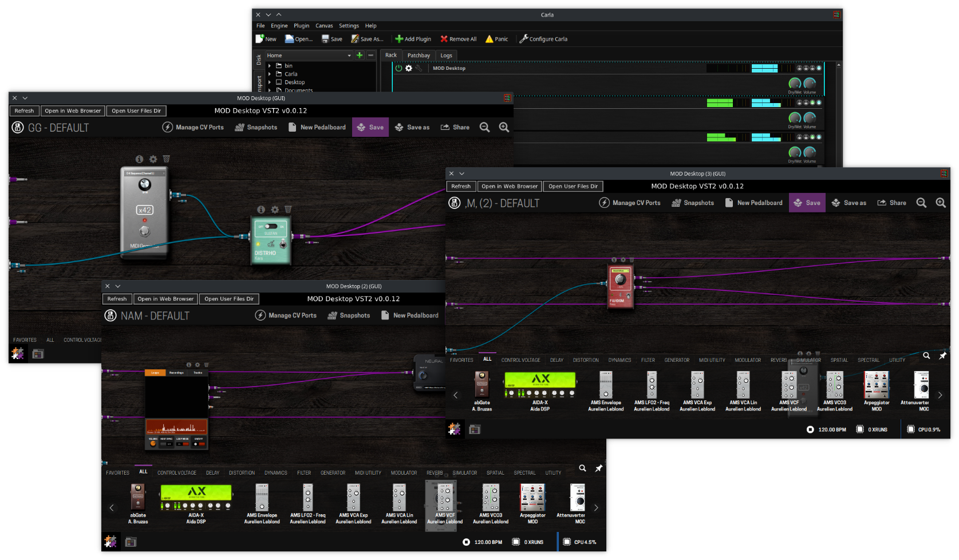Viewport: 959px width, 560px height.
Task: Adjust Dry/Wet knob of MOD Desktop rack plugin
Action: [795, 84]
